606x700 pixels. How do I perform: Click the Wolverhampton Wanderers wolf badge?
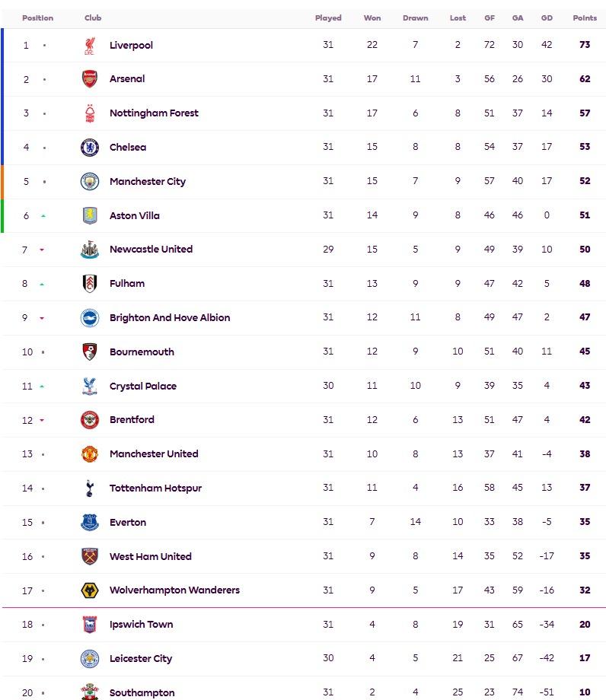(90, 590)
